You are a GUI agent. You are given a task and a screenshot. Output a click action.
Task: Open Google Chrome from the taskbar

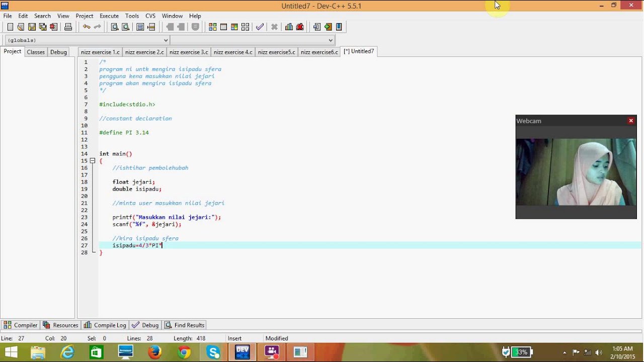click(184, 352)
